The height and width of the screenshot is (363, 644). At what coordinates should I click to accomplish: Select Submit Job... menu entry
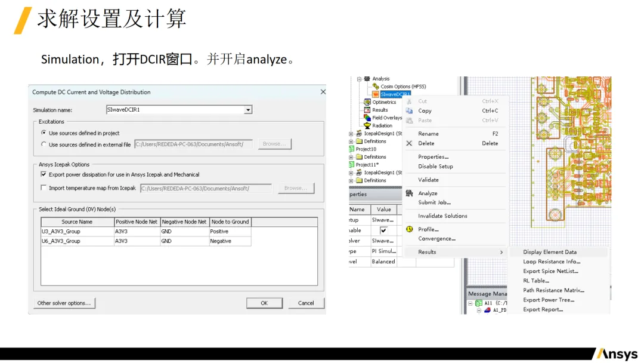[x=434, y=202]
